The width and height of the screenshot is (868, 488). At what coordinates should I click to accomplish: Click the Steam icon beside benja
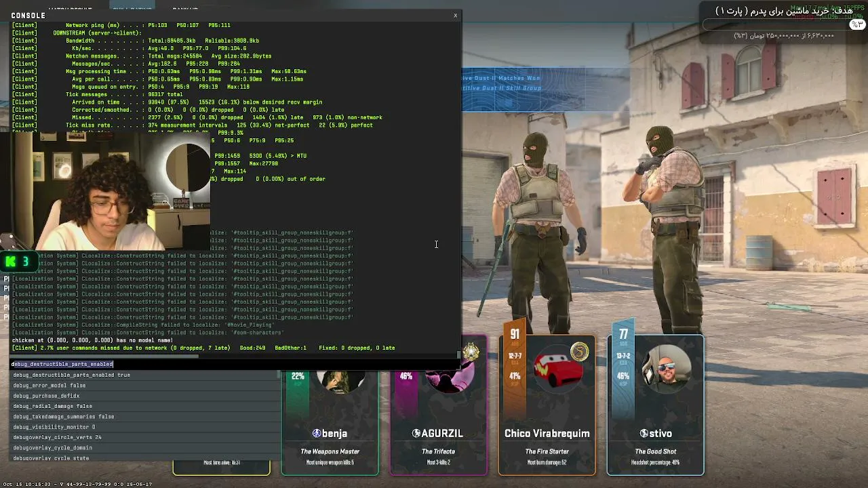coord(316,433)
